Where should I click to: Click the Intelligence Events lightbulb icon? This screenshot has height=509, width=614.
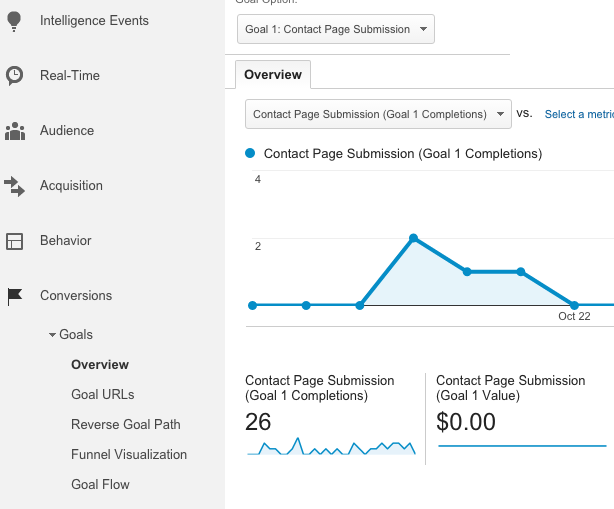(15, 20)
